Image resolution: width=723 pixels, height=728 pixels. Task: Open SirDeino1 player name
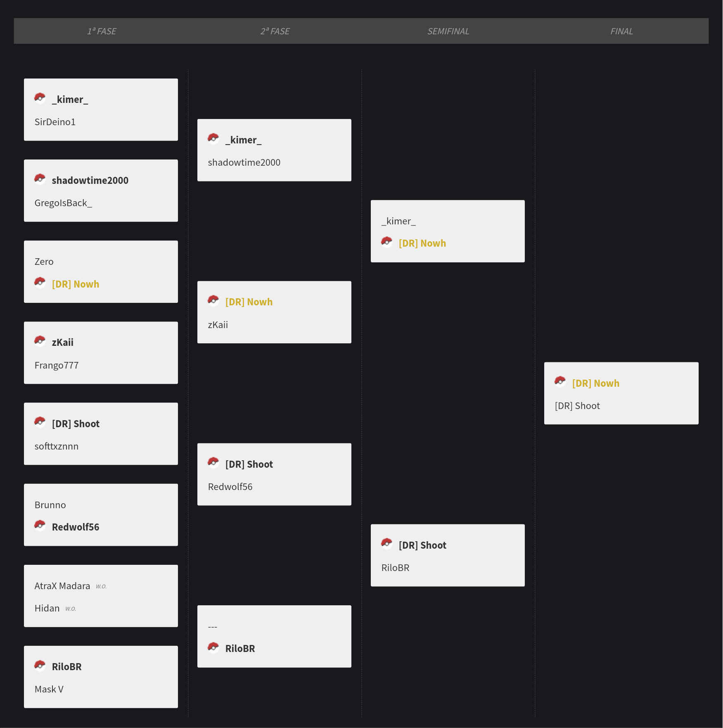[x=55, y=122]
